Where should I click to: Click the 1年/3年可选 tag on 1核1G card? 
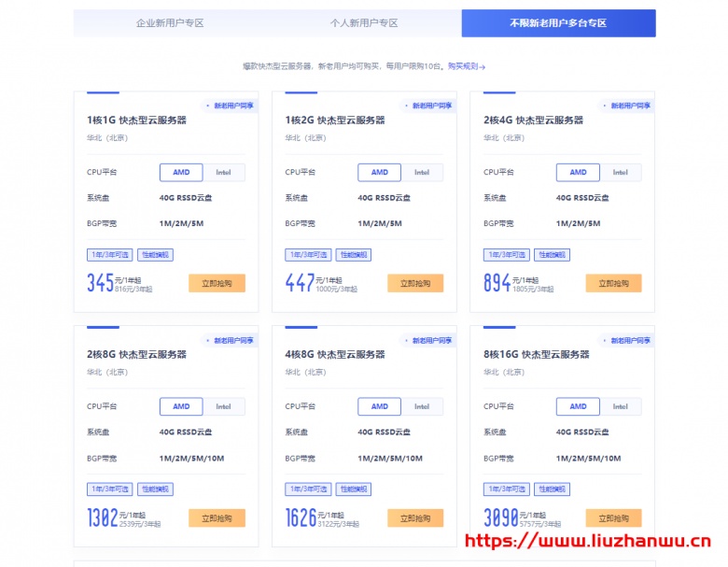click(109, 255)
